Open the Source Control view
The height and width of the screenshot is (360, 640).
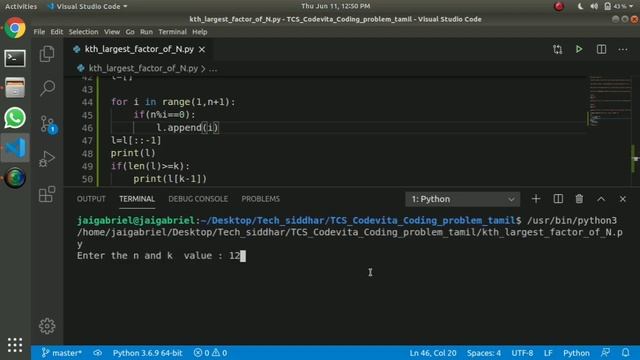tap(48, 124)
